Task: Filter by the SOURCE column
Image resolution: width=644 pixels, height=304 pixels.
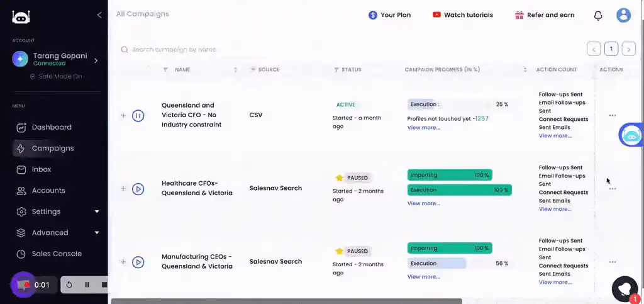Action: [x=253, y=70]
